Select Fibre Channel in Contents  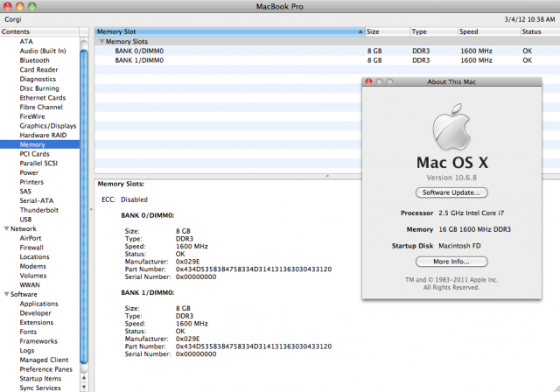tap(41, 107)
